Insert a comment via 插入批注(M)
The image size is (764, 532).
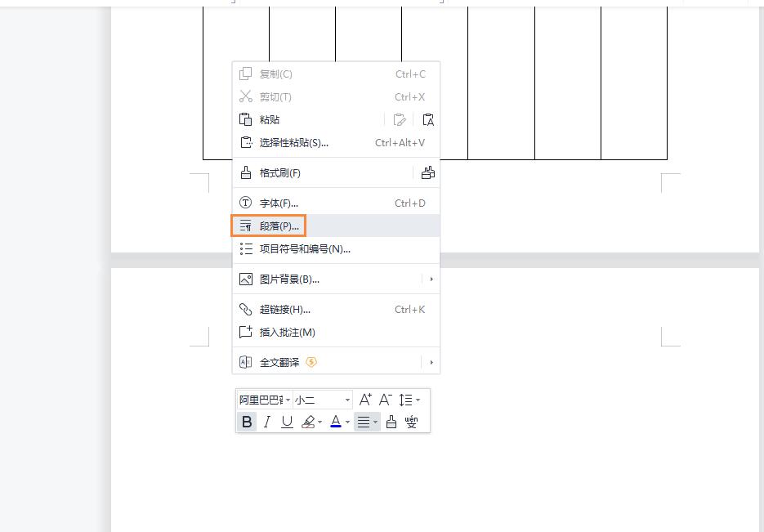click(288, 332)
